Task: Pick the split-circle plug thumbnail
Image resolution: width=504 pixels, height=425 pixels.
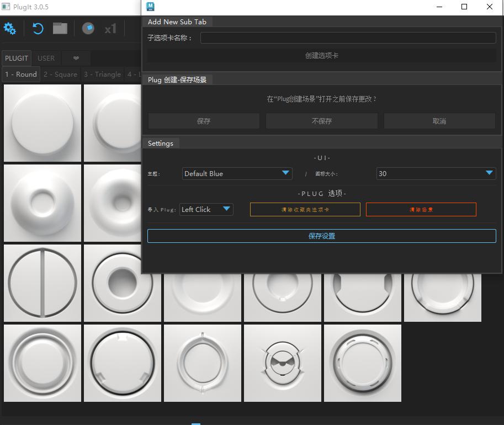Action: click(43, 283)
